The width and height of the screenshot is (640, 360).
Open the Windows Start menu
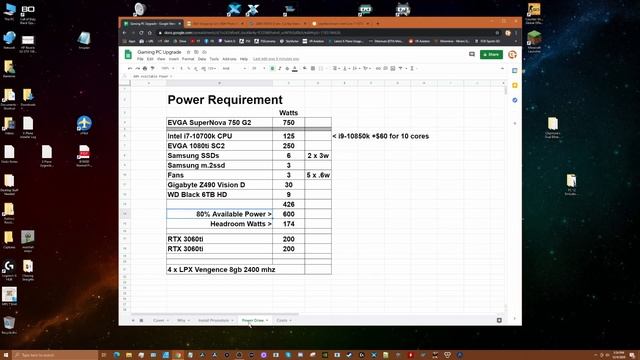click(6, 355)
